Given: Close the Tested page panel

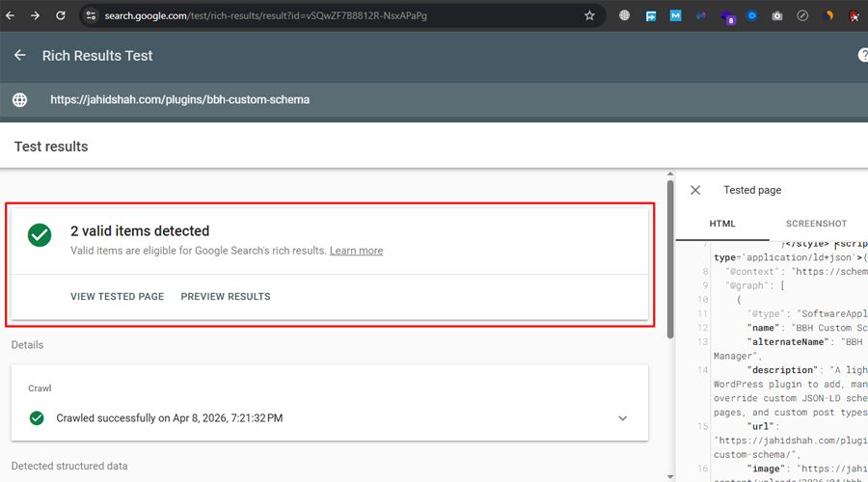Looking at the screenshot, I should 695,190.
